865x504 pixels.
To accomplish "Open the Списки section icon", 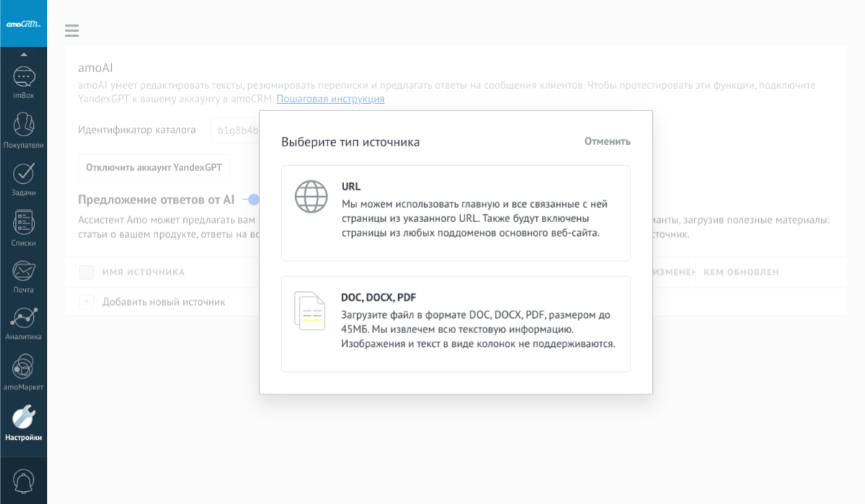I will [24, 223].
